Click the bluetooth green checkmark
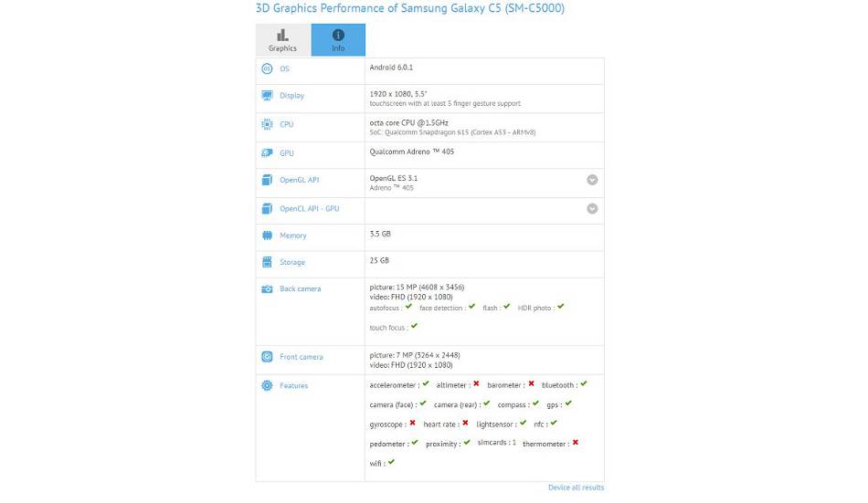This screenshot has width=868, height=503. click(x=584, y=383)
